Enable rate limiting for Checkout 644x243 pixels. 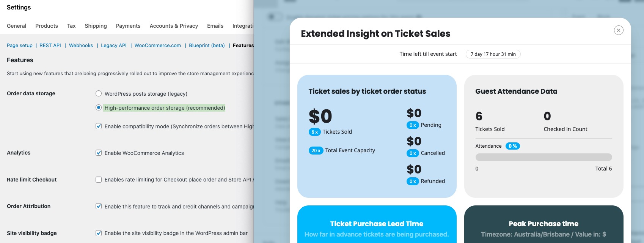point(99,180)
